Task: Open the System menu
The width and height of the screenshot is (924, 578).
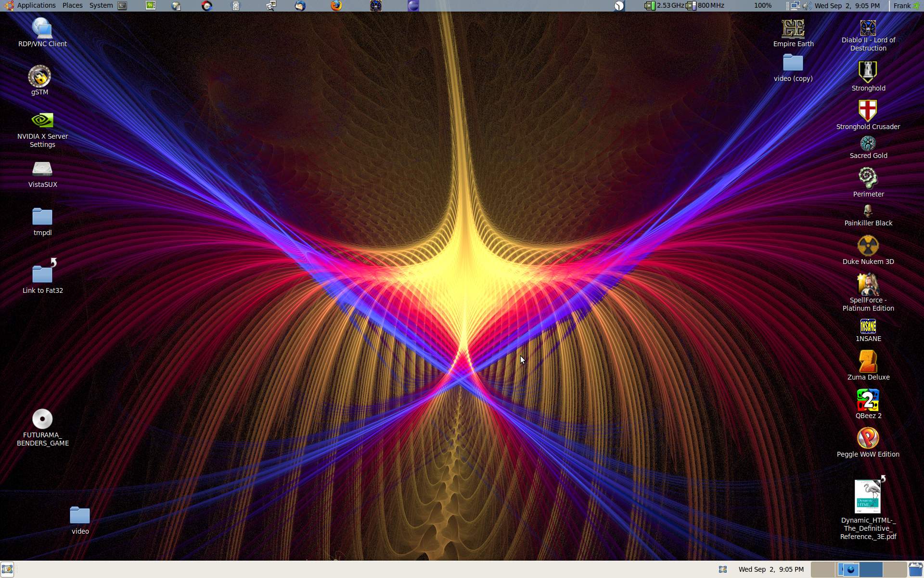Action: point(101,5)
